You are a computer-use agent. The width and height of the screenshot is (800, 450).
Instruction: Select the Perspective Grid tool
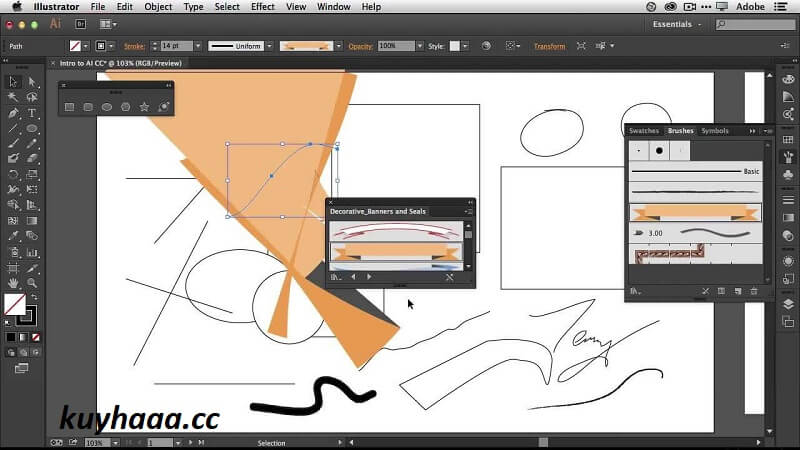[32, 205]
